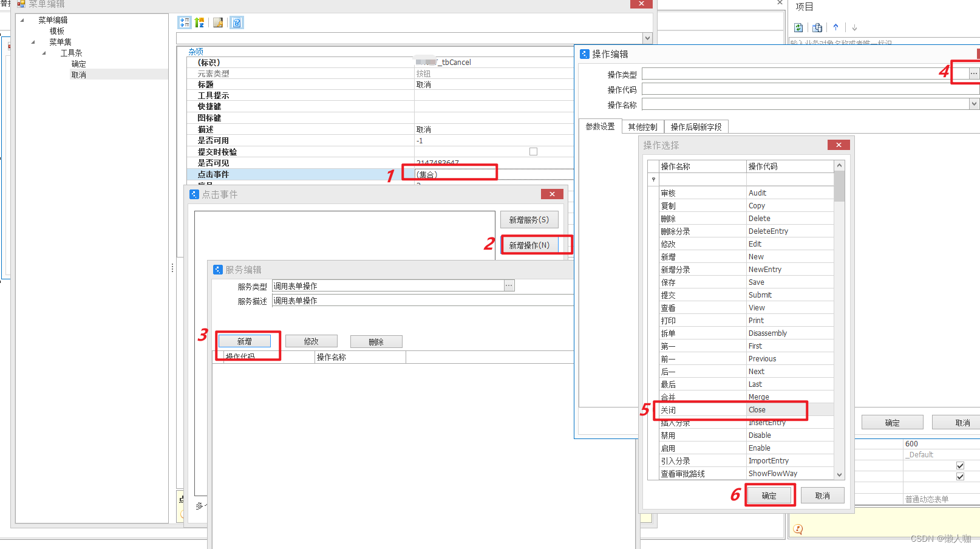
Task: Close the 点击事件 dialog
Action: click(552, 194)
